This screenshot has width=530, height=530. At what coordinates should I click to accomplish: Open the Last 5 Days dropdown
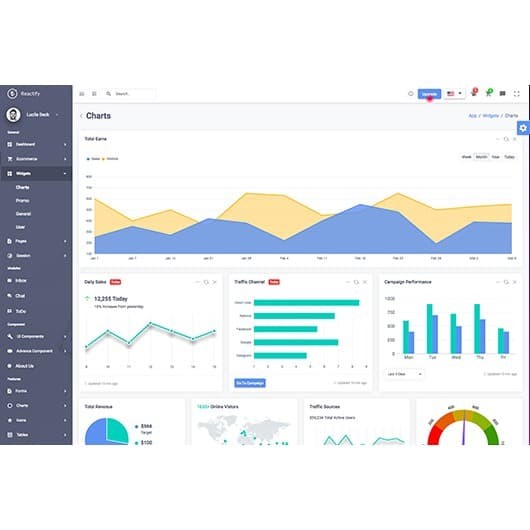(x=404, y=374)
